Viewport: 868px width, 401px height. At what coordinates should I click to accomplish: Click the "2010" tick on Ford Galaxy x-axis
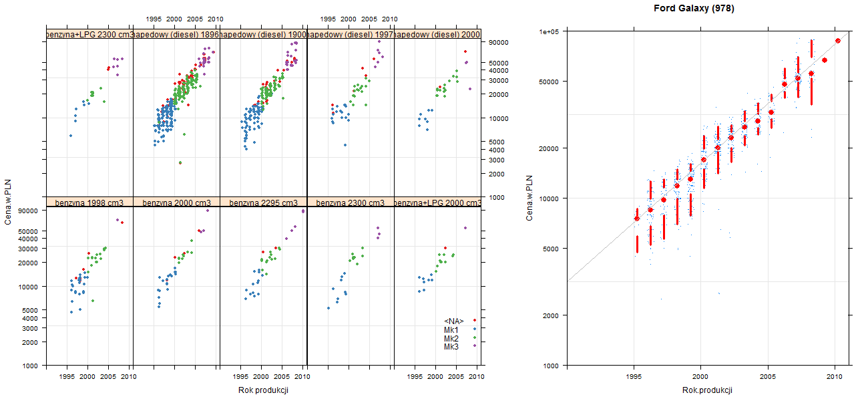[x=835, y=378]
